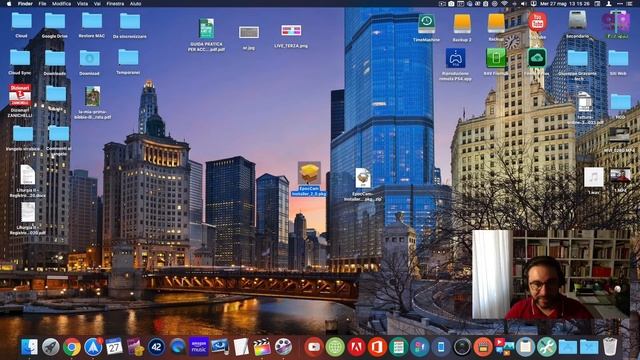Open Launchpad from the Dock
Viewport: 640px width, 360px height.
tap(51, 347)
